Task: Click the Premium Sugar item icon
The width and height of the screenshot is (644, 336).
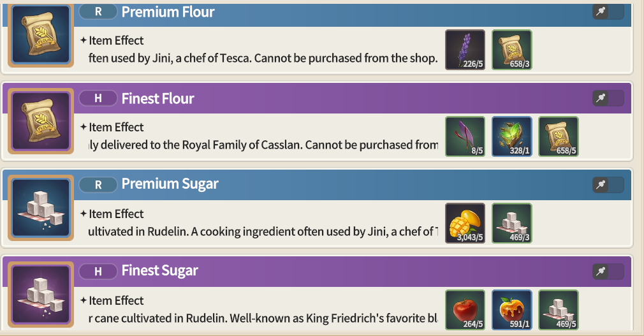Action: tap(41, 208)
